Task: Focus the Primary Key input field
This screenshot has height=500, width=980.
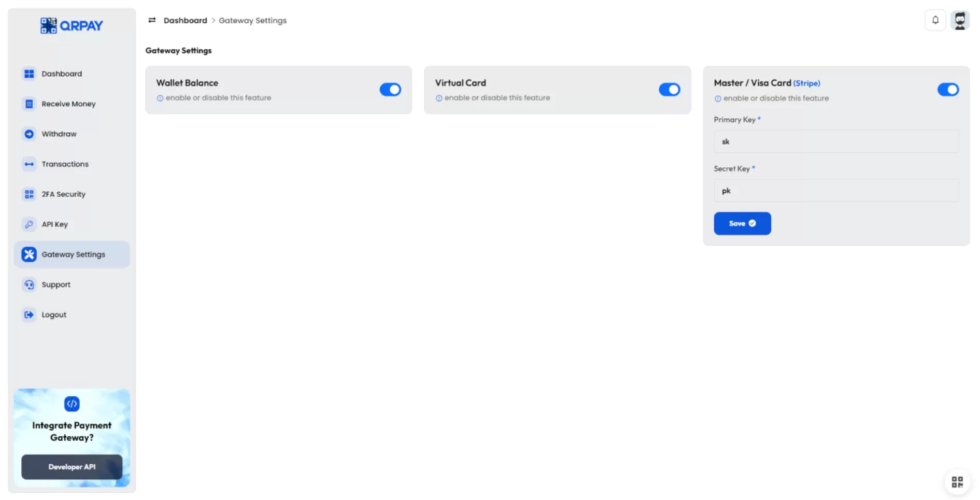Action: pos(835,141)
